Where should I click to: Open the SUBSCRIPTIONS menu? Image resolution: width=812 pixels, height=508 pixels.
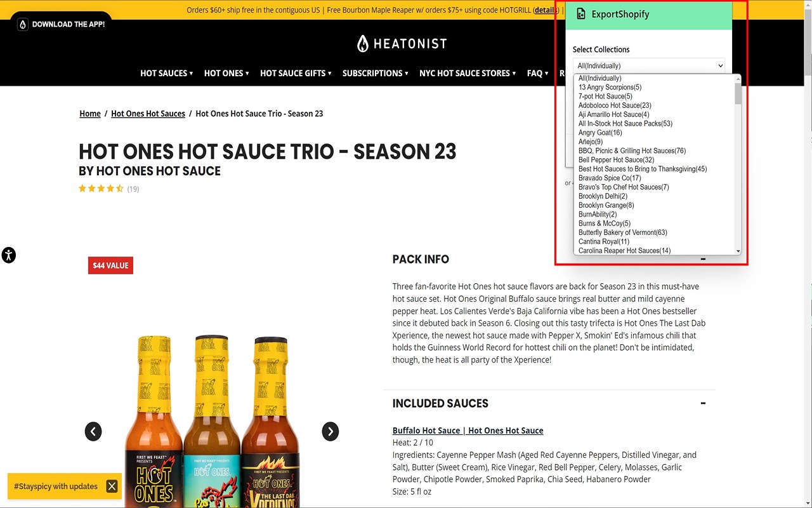(x=376, y=73)
